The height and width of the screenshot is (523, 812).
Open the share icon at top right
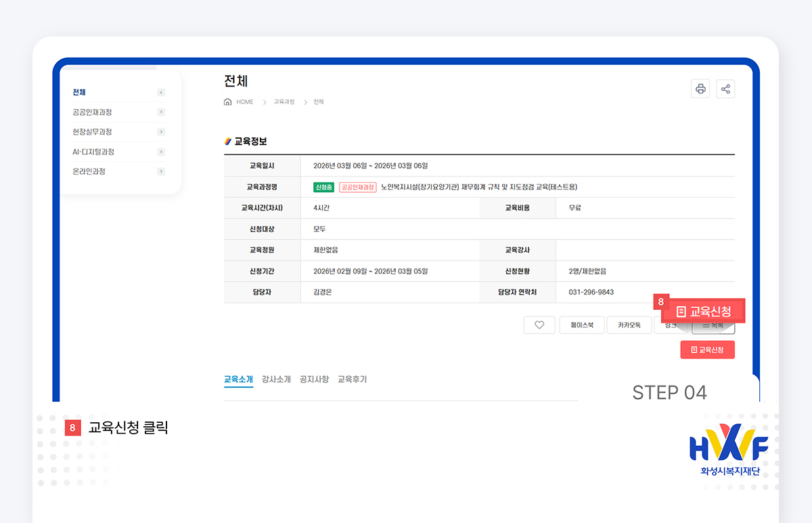(725, 89)
